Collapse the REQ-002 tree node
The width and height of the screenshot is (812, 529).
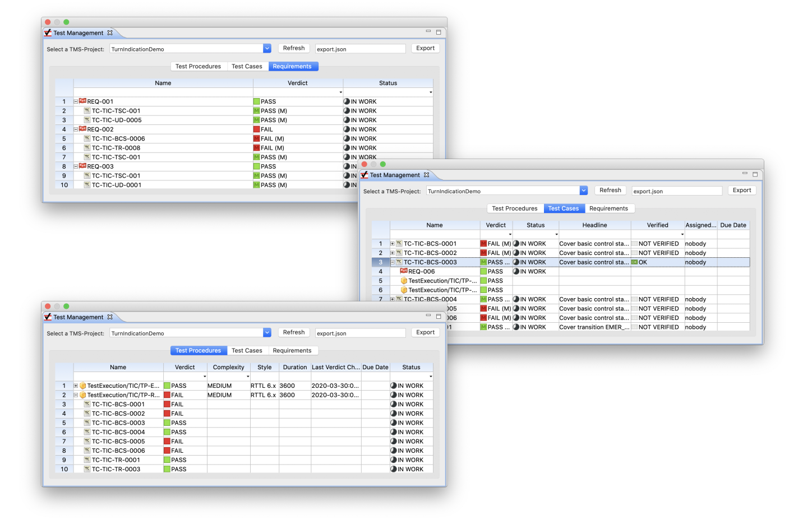[x=76, y=129]
